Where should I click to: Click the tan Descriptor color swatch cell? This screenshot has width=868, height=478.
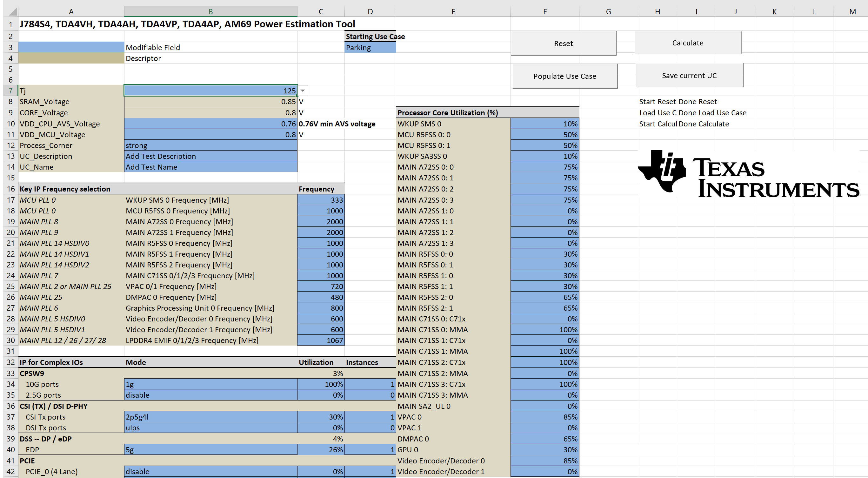[71, 58]
